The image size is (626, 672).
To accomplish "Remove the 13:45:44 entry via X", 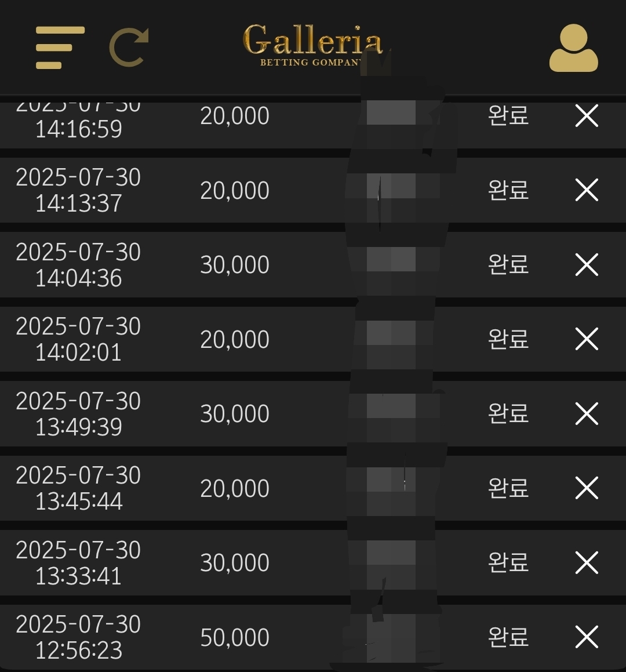I will pos(587,488).
